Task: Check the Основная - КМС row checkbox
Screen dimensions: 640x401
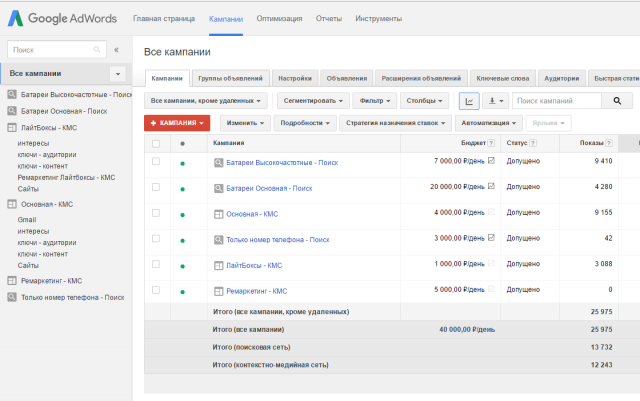Action: (156, 213)
